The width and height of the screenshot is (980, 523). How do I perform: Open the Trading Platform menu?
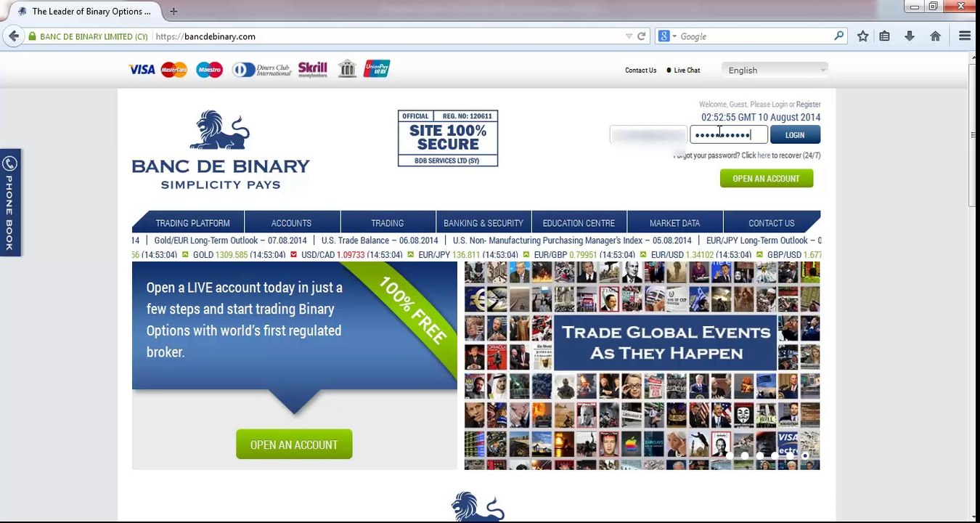pyautogui.click(x=192, y=223)
